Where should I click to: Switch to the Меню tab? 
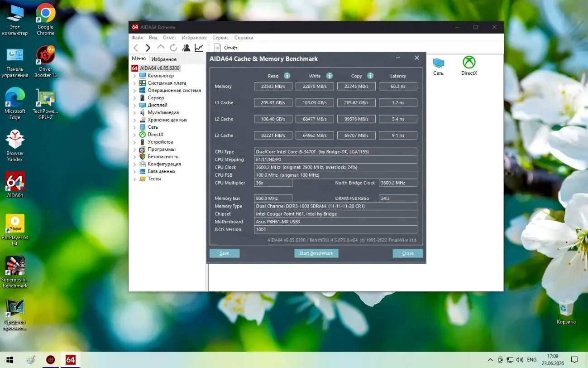click(139, 58)
